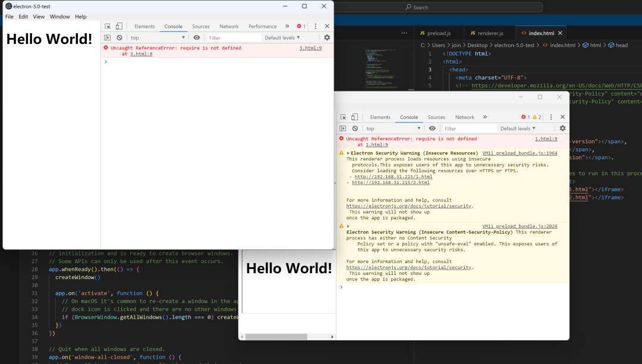Clear console in the electron-5.0-test window
642x364 pixels.
(119, 37)
